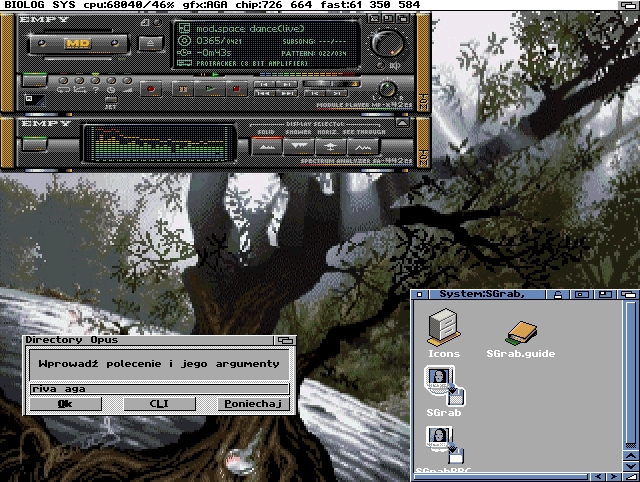The width and height of the screenshot is (640, 482).
Task: Click the second small window button at player top-right
Action: [x=388, y=18]
